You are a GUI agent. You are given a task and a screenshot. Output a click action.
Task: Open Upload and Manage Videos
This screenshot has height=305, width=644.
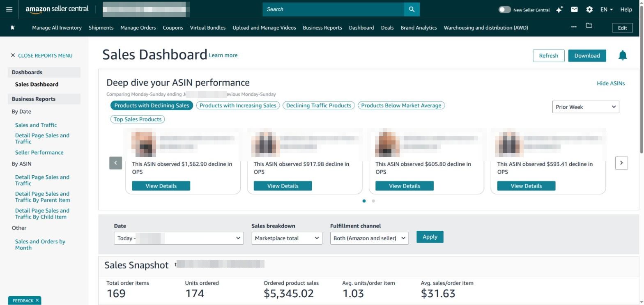click(x=264, y=28)
